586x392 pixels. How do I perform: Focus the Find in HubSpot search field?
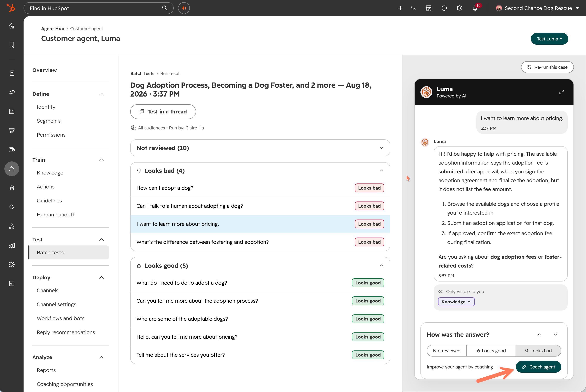click(99, 8)
